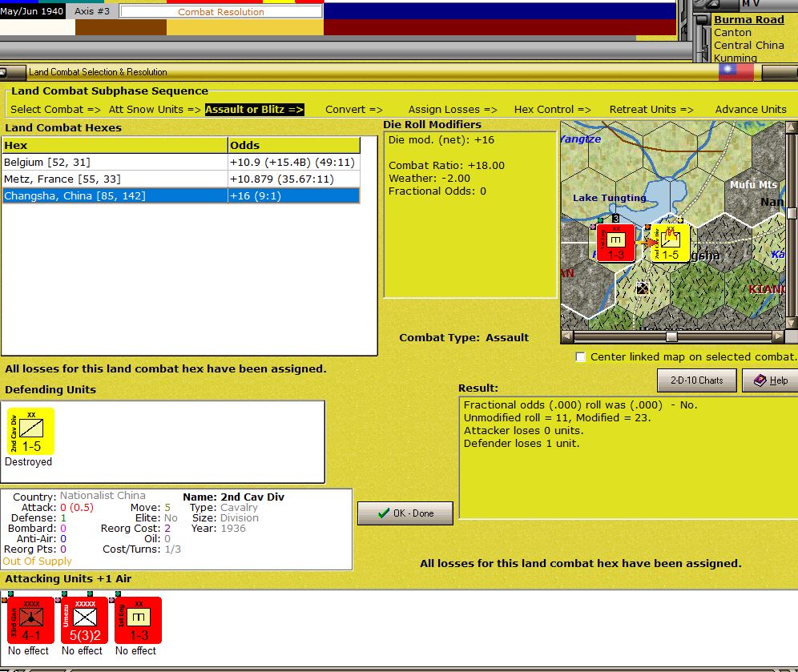Click the Name: 2nd Cav Div label
The width and height of the screenshot is (798, 672).
tap(233, 497)
